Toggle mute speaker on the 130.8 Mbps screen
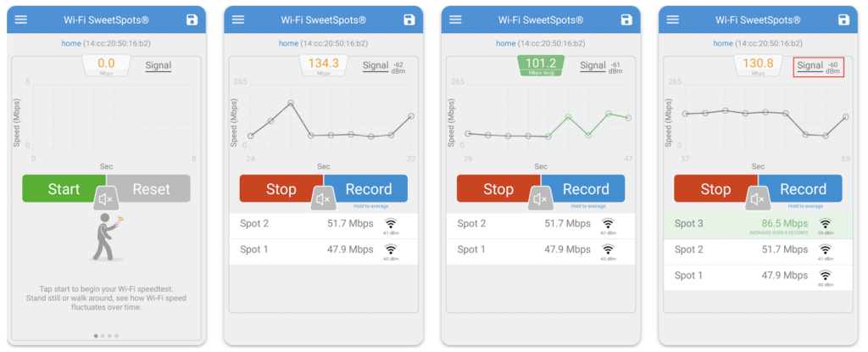Viewport: 868px width, 352px height. [758, 199]
